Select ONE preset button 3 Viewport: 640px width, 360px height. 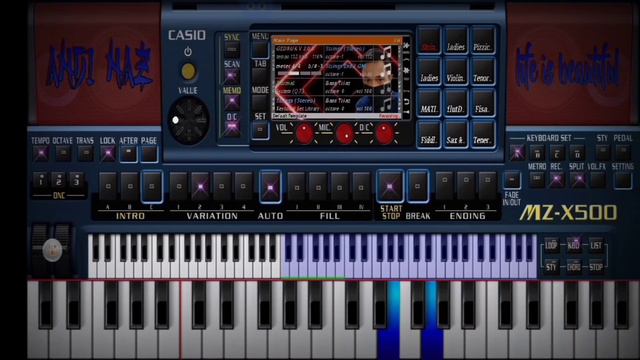(76, 180)
